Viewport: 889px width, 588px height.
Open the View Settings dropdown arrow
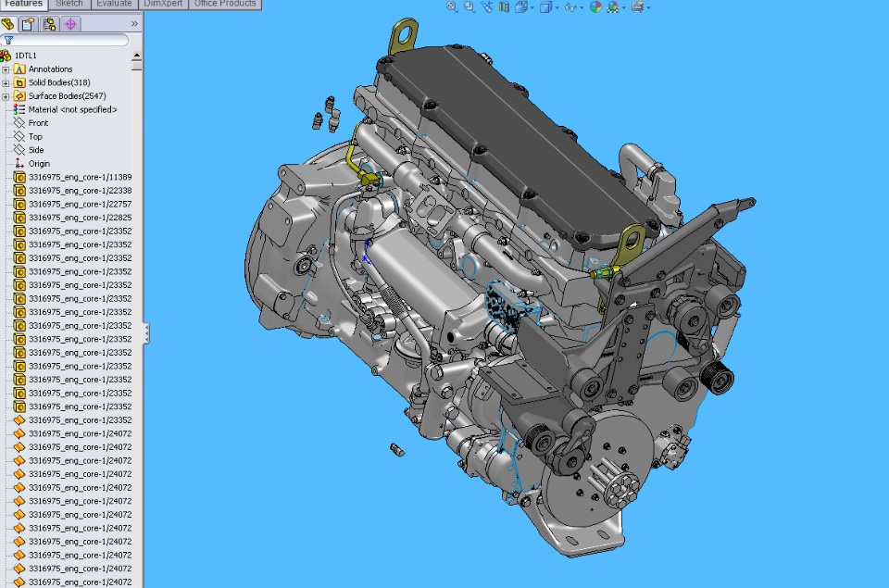click(648, 7)
